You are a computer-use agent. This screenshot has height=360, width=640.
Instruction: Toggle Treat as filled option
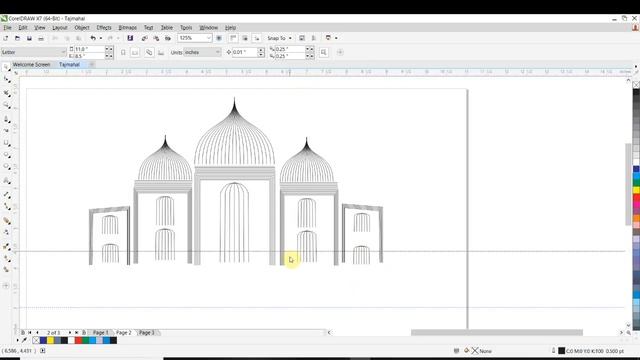pyautogui.click(x=324, y=52)
